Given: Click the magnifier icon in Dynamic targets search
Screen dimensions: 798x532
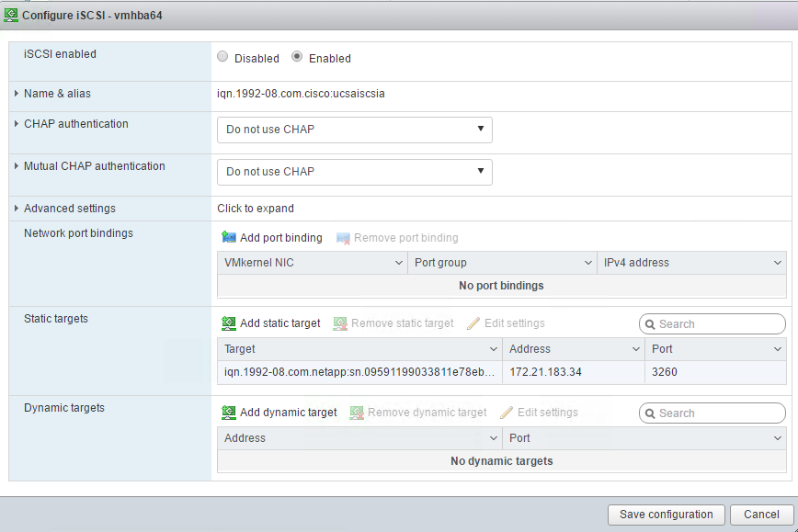Looking at the screenshot, I should (650, 413).
